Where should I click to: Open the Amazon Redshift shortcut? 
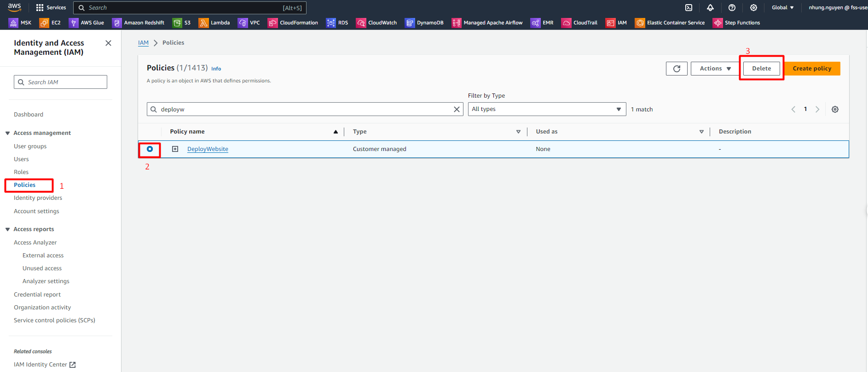coord(139,23)
